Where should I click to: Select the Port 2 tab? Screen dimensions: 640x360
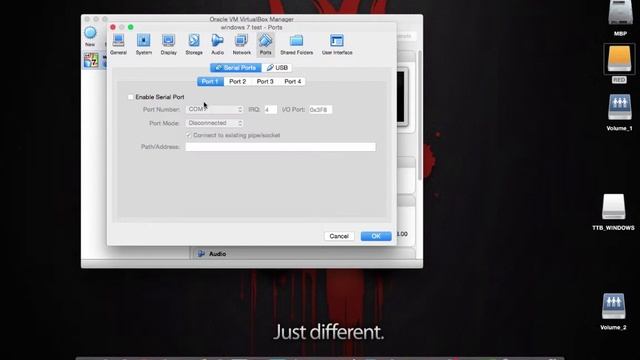click(x=238, y=82)
